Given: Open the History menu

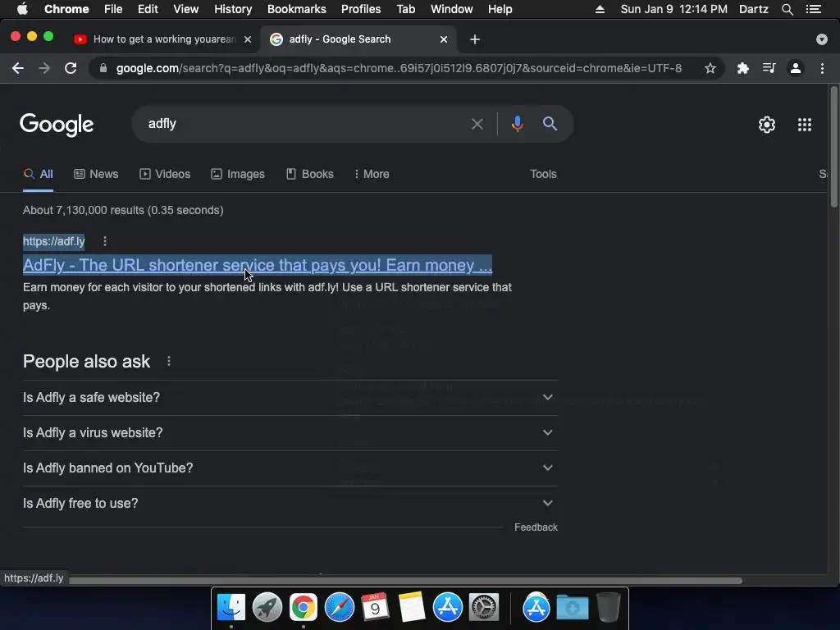Looking at the screenshot, I should pyautogui.click(x=233, y=9).
